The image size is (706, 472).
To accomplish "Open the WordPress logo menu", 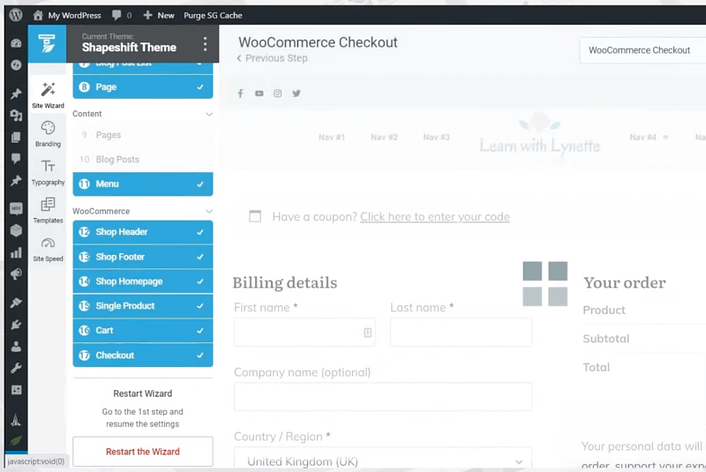I will click(16, 15).
